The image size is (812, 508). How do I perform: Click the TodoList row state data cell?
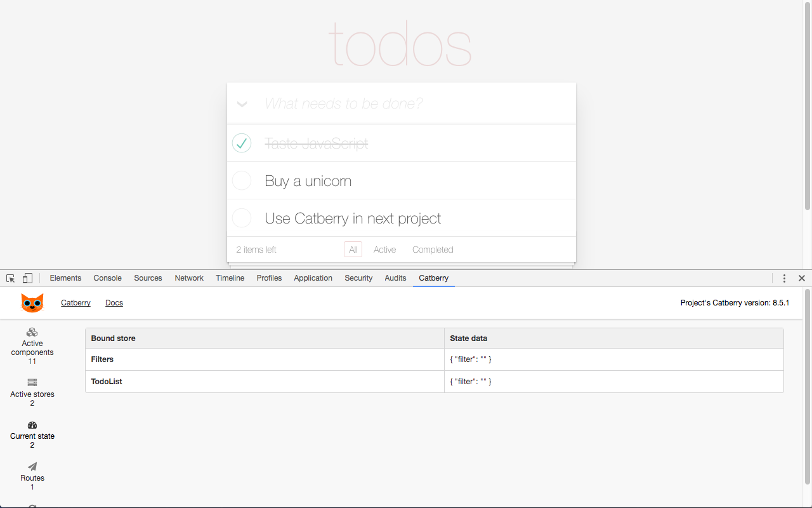tap(614, 382)
